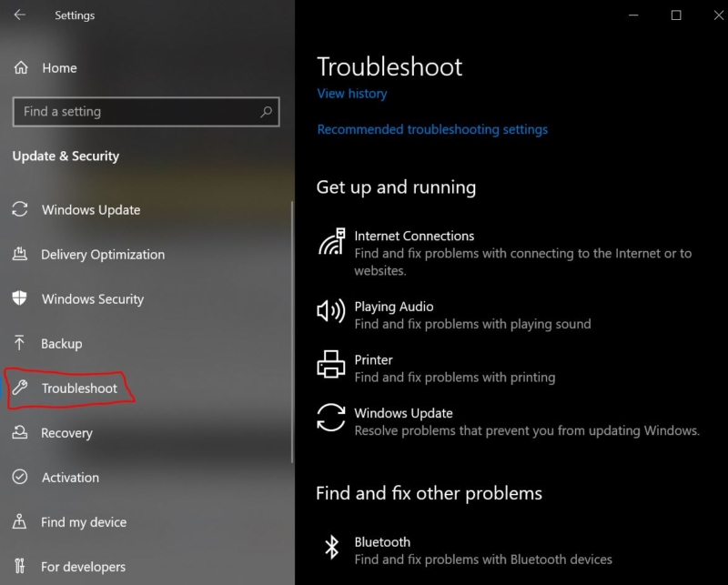Select the Activation checkmark icon
The image size is (728, 585).
[x=19, y=477]
